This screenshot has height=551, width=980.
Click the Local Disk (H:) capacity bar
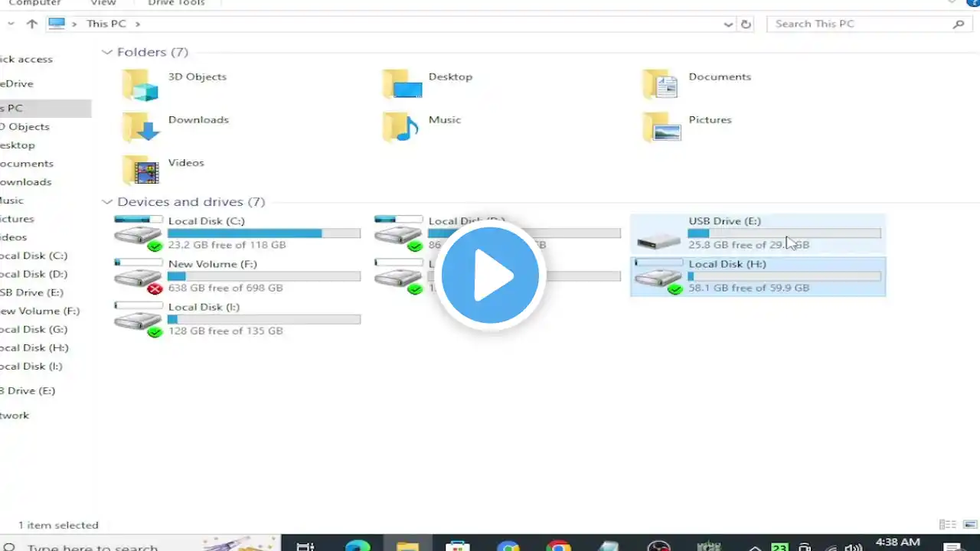pos(784,275)
